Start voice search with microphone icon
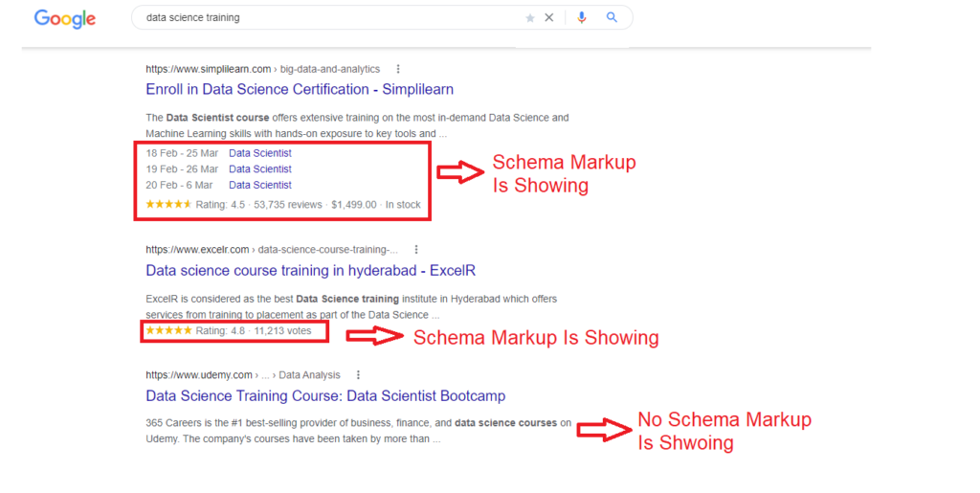The width and height of the screenshot is (980, 493). click(x=582, y=17)
